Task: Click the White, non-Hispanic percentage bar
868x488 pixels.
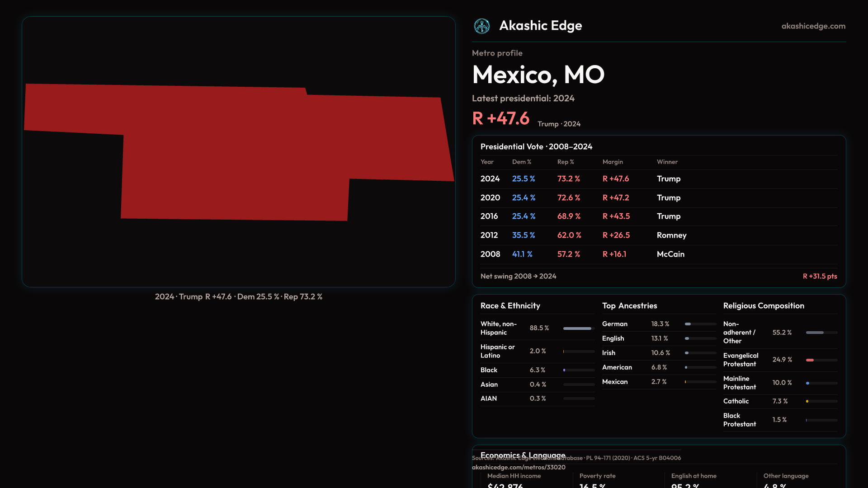Action: [578, 328]
